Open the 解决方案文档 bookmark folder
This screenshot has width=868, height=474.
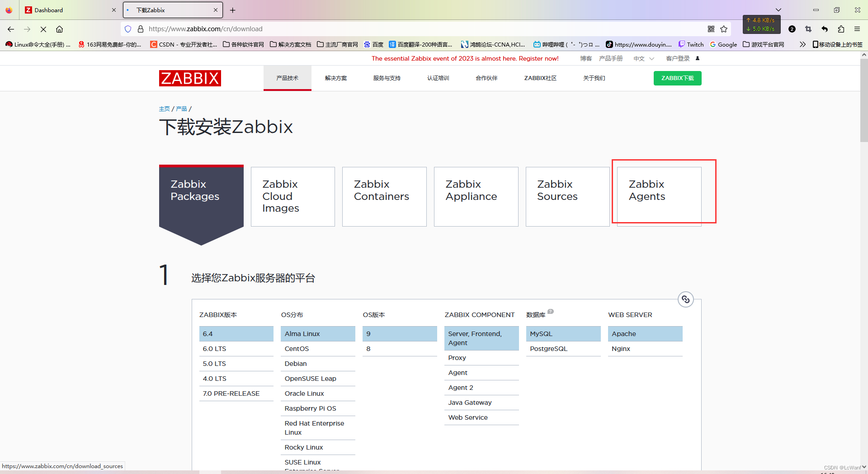click(x=291, y=44)
